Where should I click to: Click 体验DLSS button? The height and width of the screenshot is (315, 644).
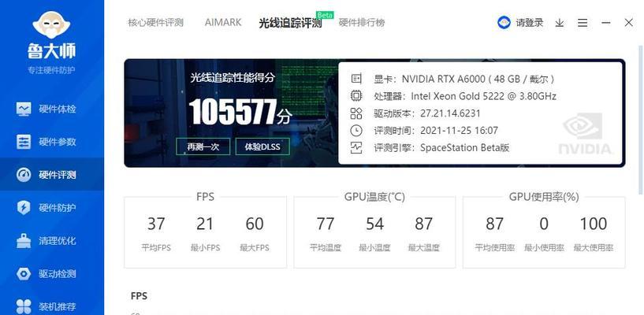(262, 146)
